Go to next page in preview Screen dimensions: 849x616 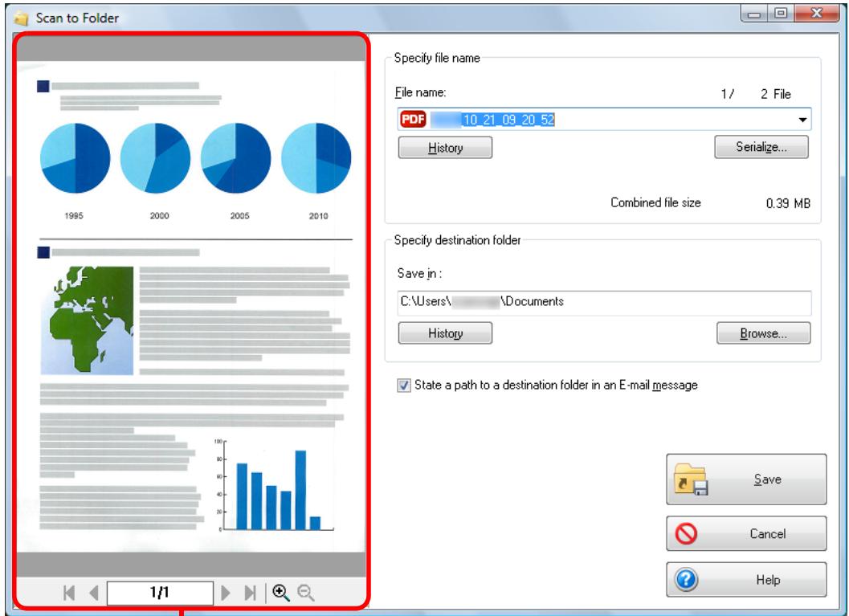click(226, 593)
